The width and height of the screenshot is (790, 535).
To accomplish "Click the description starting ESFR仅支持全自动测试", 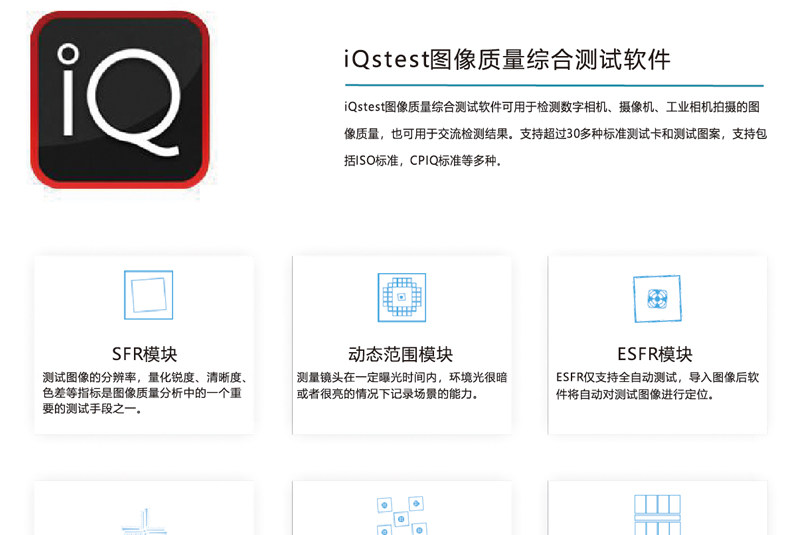I will (x=657, y=385).
